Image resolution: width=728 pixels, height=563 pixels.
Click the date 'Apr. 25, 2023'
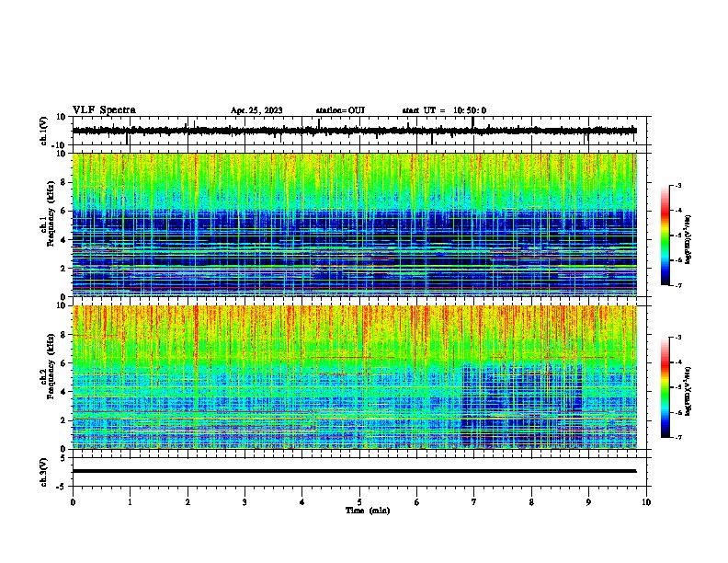(x=256, y=110)
